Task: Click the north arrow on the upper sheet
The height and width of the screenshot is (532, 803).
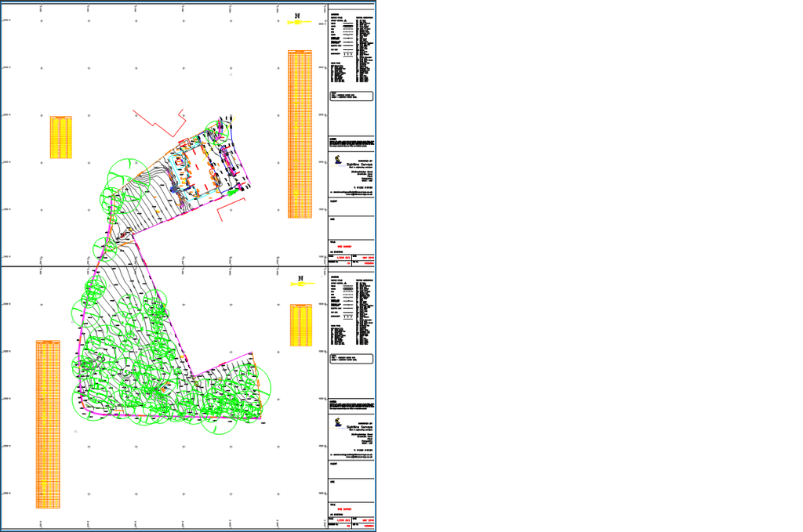Action: coord(299,19)
